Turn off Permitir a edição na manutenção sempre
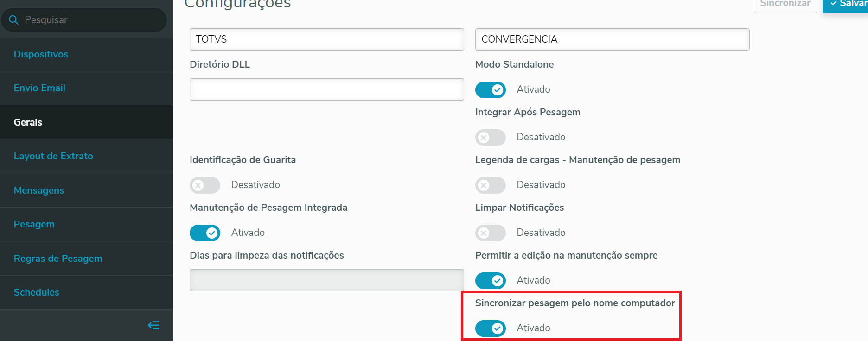The width and height of the screenshot is (868, 341). click(x=490, y=280)
